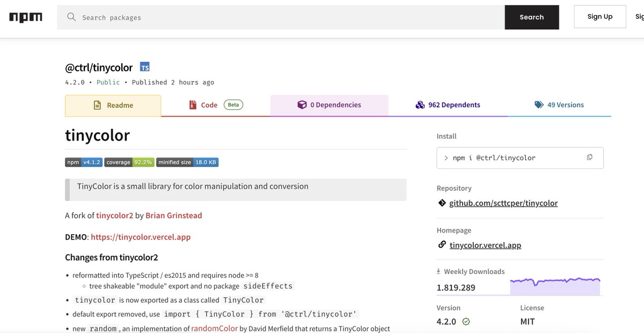Click the Public label
Image resolution: width=644 pixels, height=333 pixels.
108,82
